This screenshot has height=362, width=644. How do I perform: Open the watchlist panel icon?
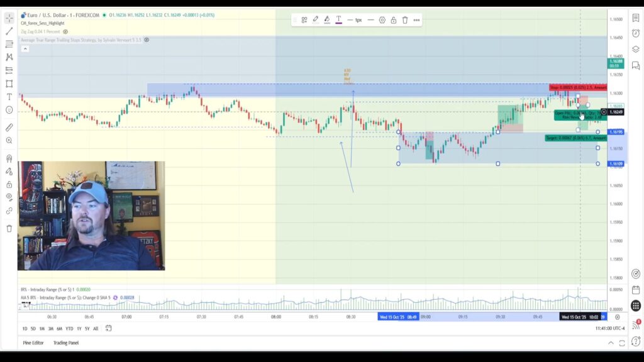click(636, 19)
